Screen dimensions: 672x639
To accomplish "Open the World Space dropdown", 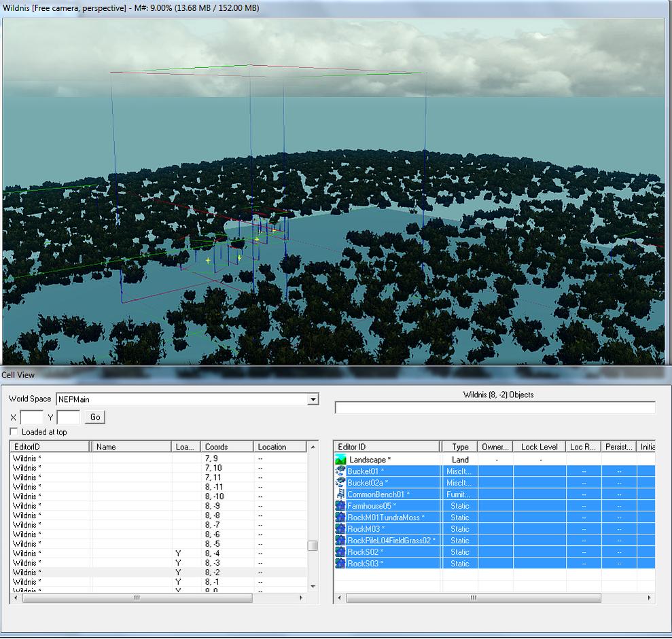I will pyautogui.click(x=313, y=399).
